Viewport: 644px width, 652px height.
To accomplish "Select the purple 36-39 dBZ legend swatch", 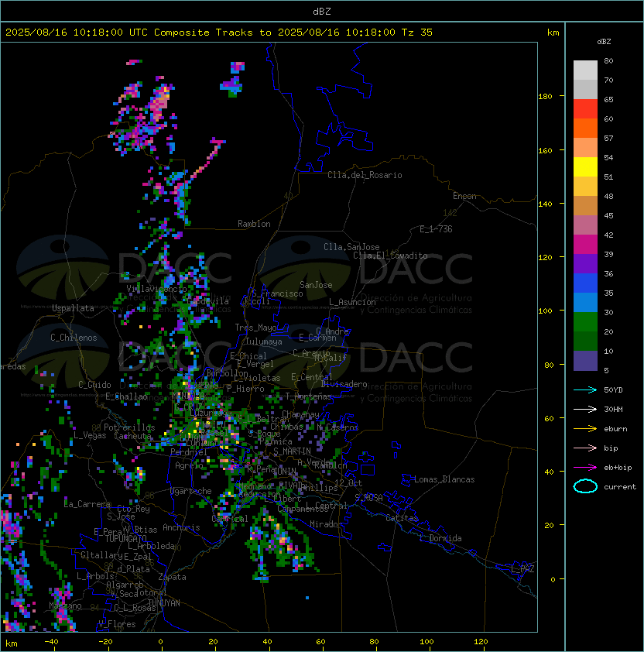I will pos(585,263).
